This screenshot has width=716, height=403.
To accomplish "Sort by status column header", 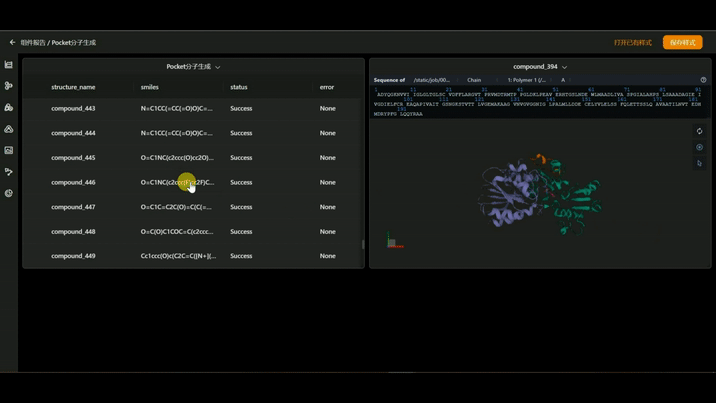I will pyautogui.click(x=238, y=87).
